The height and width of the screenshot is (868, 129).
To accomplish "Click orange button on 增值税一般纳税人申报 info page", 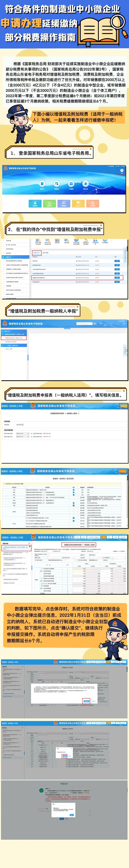I will coord(124,406).
